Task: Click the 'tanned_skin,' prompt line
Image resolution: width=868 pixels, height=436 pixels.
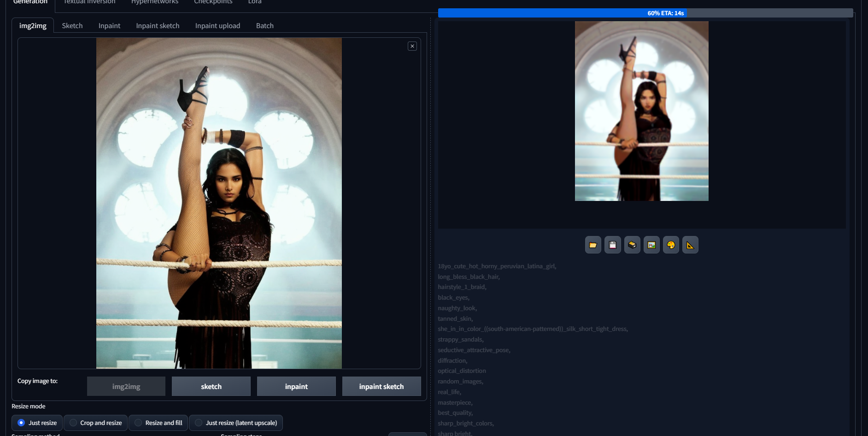Action: (455, 318)
